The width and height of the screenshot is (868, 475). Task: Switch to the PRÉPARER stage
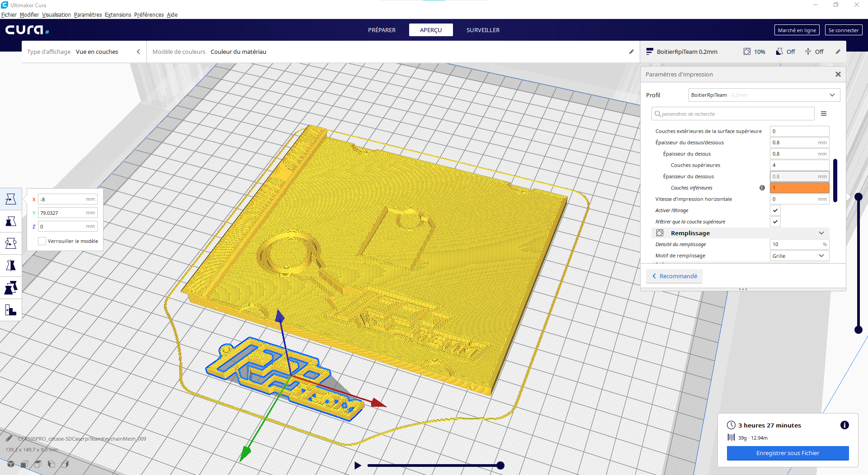pos(382,30)
